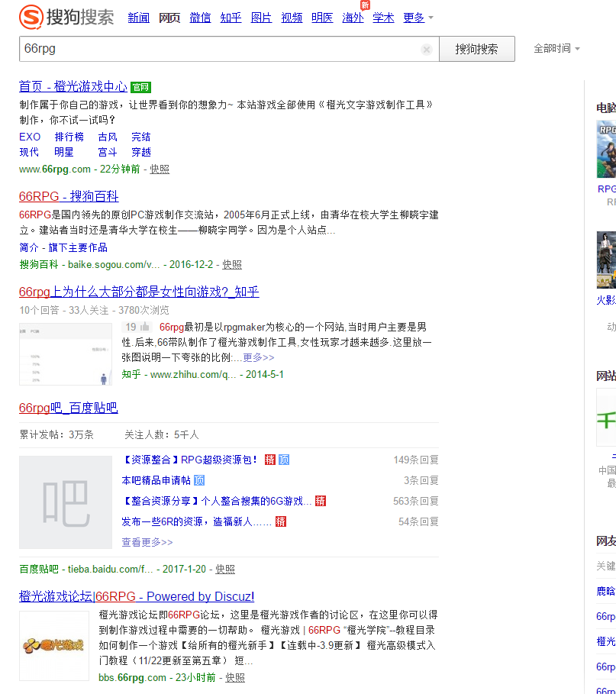This screenshot has height=694, width=616.
Task: Open the 完结 sublink
Action: pyautogui.click(x=141, y=137)
